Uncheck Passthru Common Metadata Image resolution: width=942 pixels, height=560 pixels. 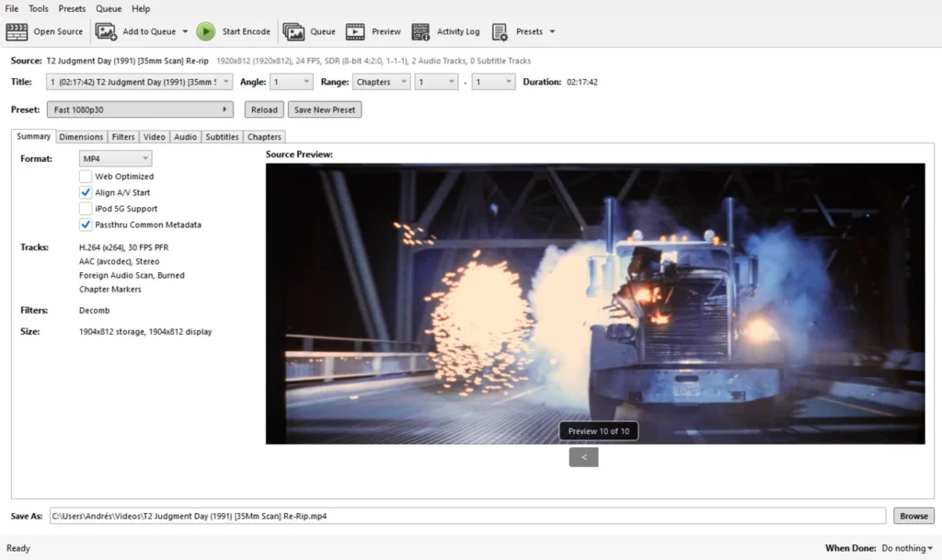pyautogui.click(x=86, y=225)
